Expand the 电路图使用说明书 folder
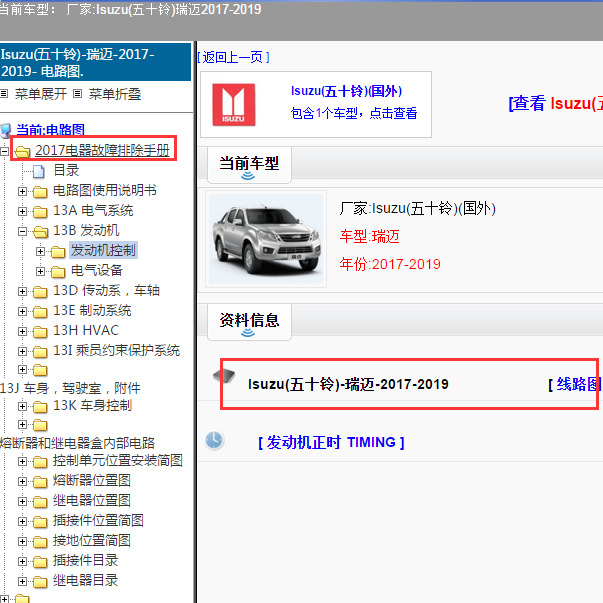This screenshot has width=603, height=603. [x=22, y=191]
